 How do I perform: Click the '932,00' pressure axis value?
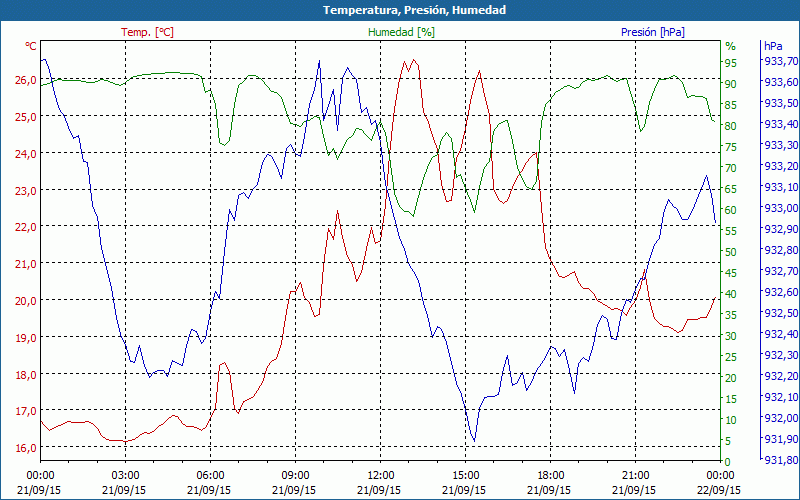pos(781,418)
